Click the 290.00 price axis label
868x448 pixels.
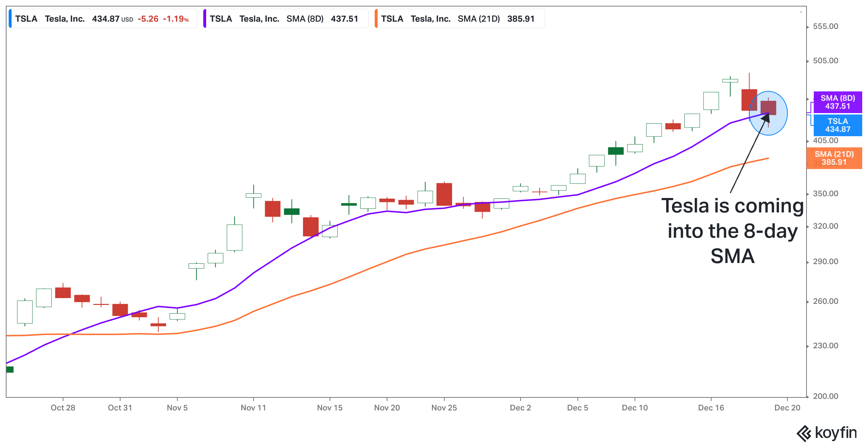[826, 262]
